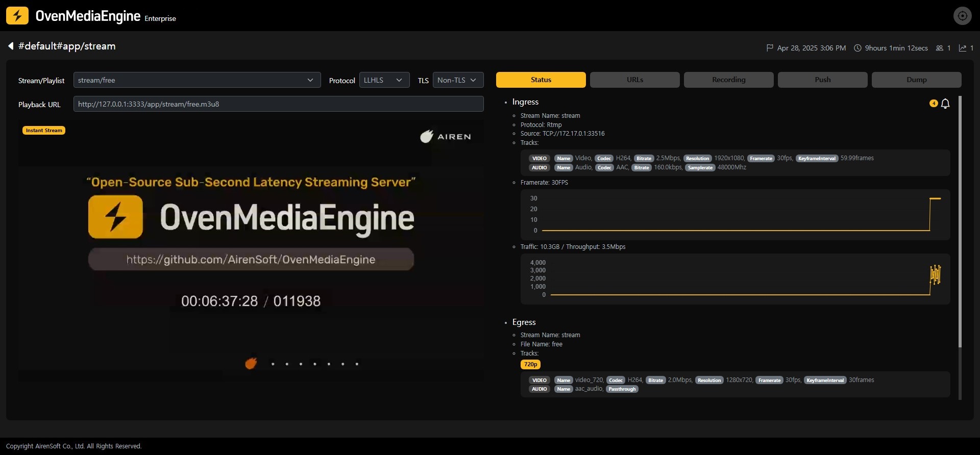Image resolution: width=980 pixels, height=455 pixels.
Task: Click the 1920x1080 resolution value
Action: tap(729, 158)
